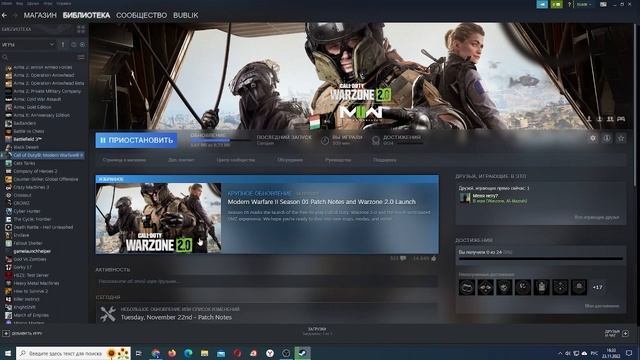Show ready-to-play games via play icon
Viewport: 640px width, 360px height.
pos(82,44)
